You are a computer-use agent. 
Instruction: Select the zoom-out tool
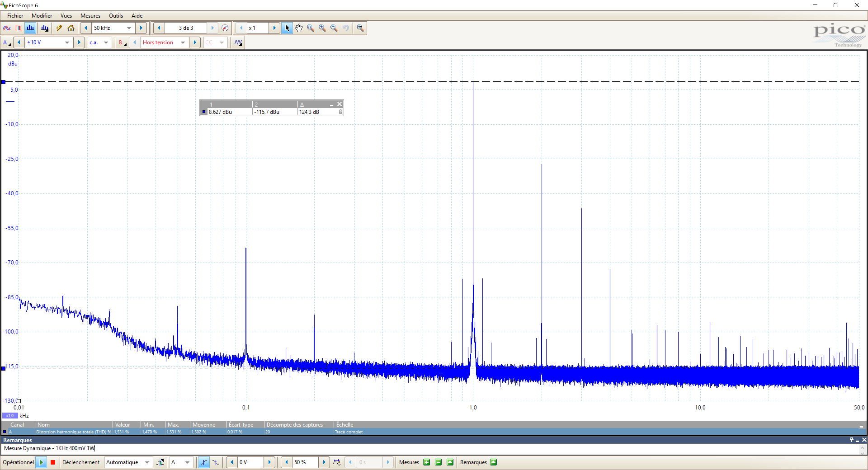click(334, 28)
